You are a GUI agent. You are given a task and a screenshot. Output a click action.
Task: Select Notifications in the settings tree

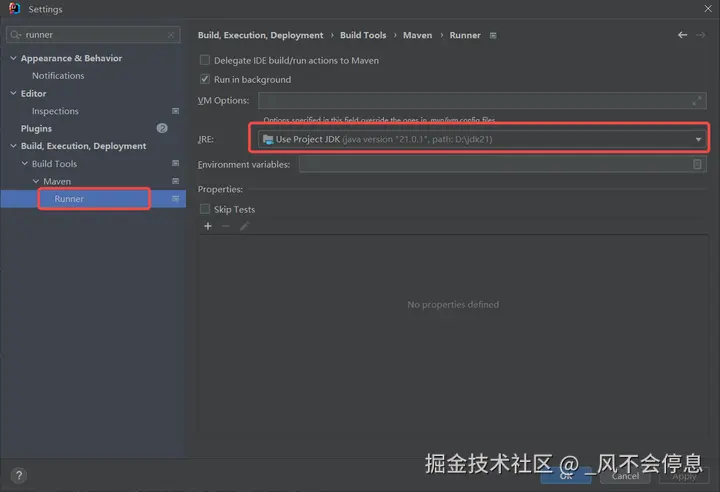(x=58, y=75)
